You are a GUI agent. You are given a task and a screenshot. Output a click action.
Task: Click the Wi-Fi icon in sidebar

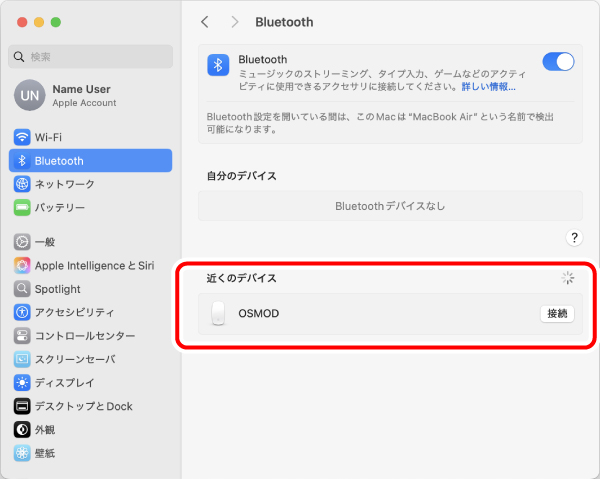(22, 137)
